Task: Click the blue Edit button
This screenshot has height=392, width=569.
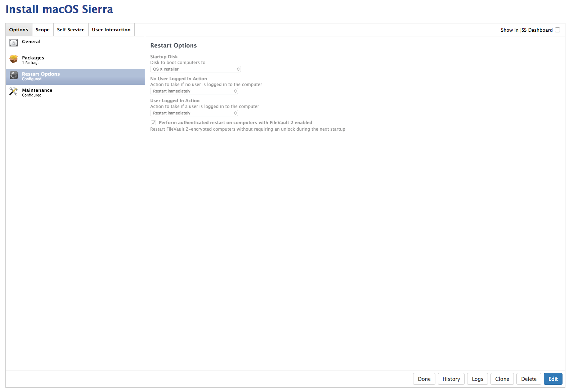Action: (553, 379)
